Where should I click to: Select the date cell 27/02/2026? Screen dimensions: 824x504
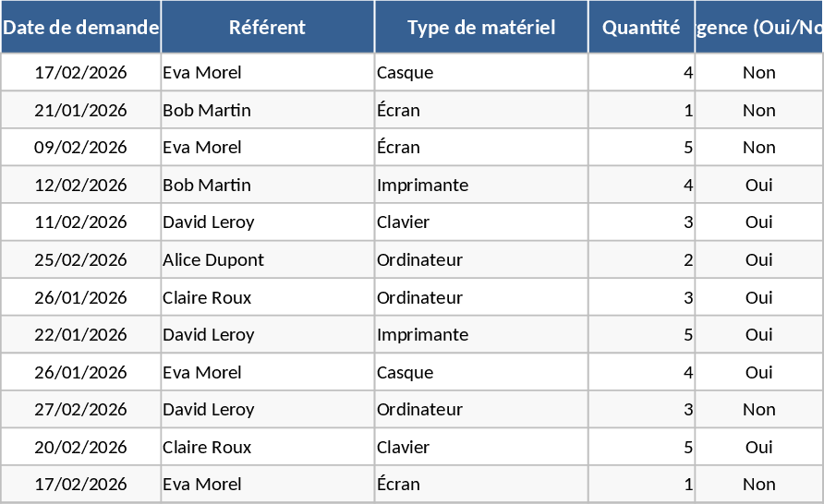tap(80, 410)
